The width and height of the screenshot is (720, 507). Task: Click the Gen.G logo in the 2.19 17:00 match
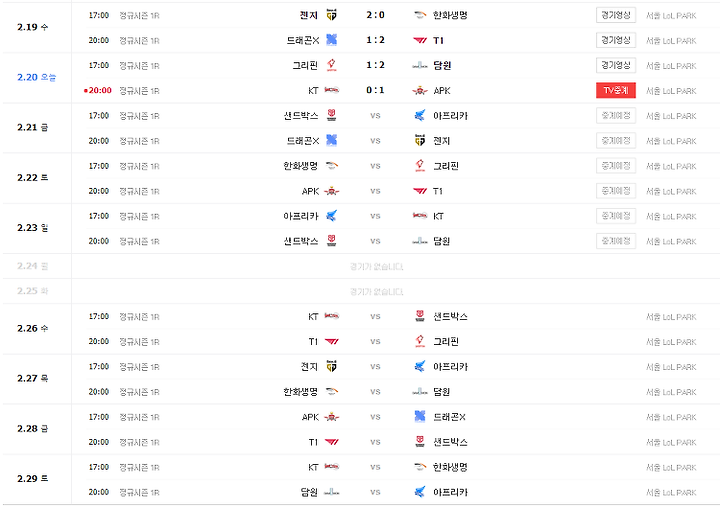[x=331, y=15]
